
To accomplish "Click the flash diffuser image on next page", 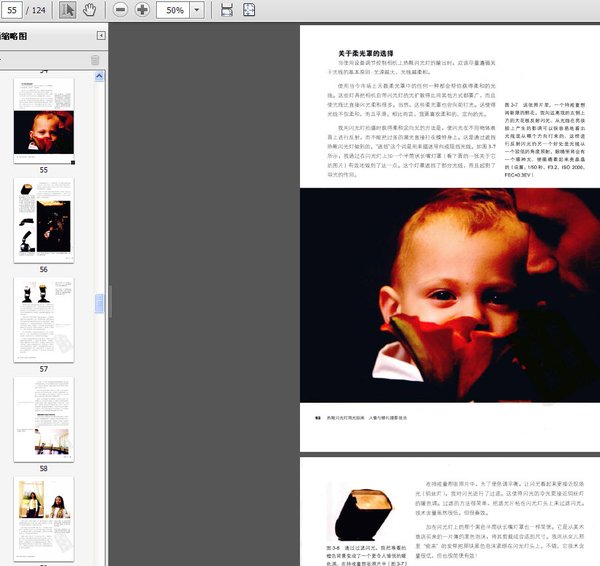I will 363,513.
